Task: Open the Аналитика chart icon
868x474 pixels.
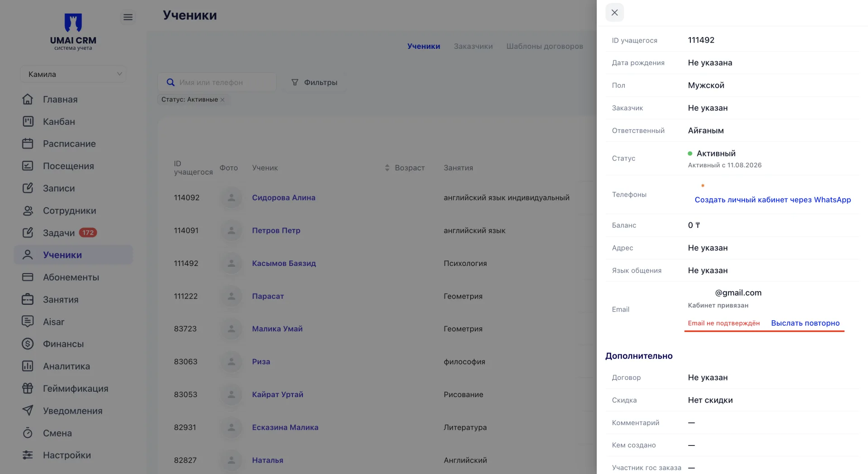Action: (x=28, y=366)
